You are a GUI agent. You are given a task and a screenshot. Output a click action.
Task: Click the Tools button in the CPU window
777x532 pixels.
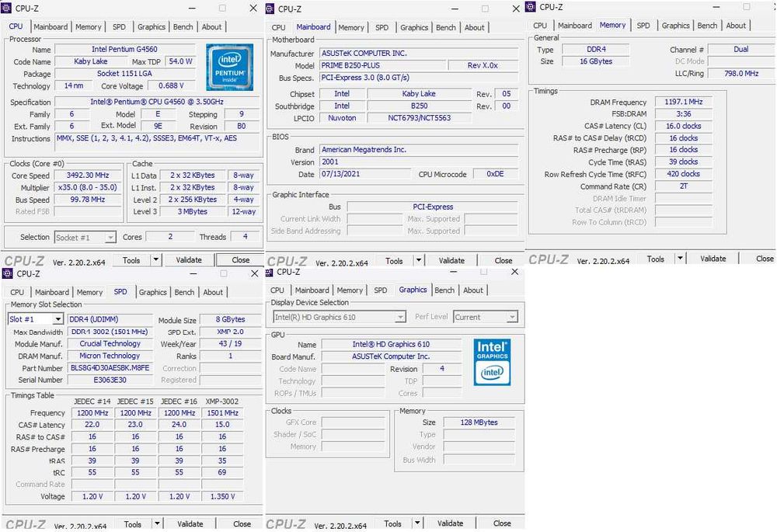[131, 259]
